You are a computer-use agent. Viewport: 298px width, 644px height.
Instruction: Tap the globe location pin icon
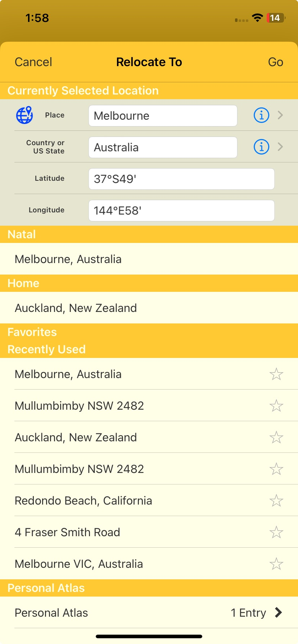click(x=24, y=115)
